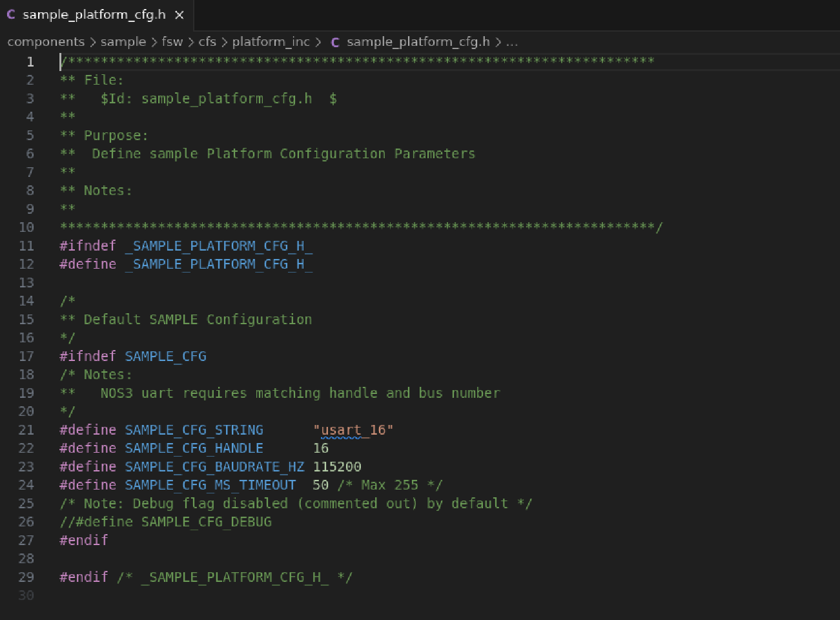Screen dimensions: 840x620
Task: Click 'Define sample Platform Configuration Parameters' comment
Action: pyautogui.click(x=283, y=154)
